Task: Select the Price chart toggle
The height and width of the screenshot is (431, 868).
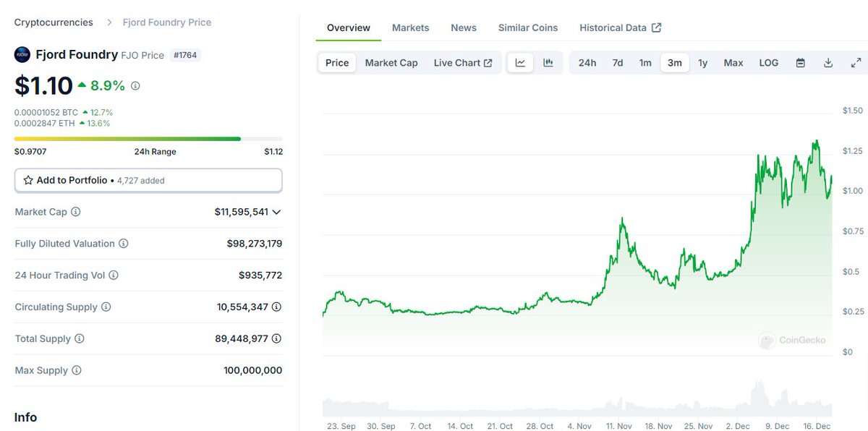Action: point(337,63)
